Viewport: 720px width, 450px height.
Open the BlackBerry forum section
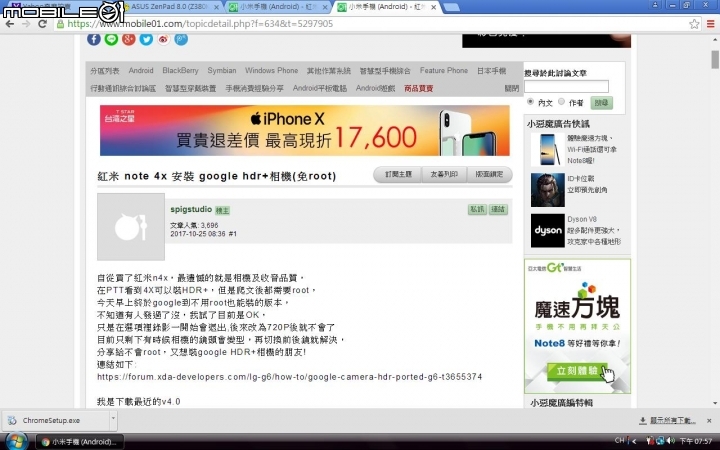pyautogui.click(x=180, y=70)
